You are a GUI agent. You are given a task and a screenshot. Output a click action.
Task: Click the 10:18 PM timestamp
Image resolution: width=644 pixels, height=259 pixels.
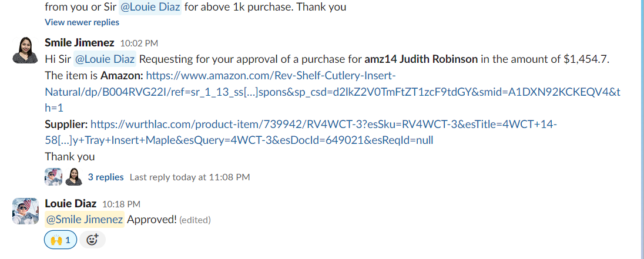[x=121, y=204]
